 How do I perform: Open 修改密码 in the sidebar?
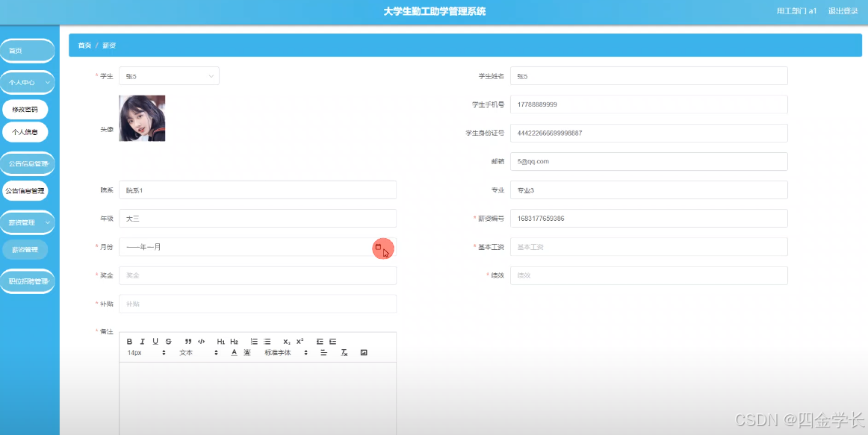25,110
